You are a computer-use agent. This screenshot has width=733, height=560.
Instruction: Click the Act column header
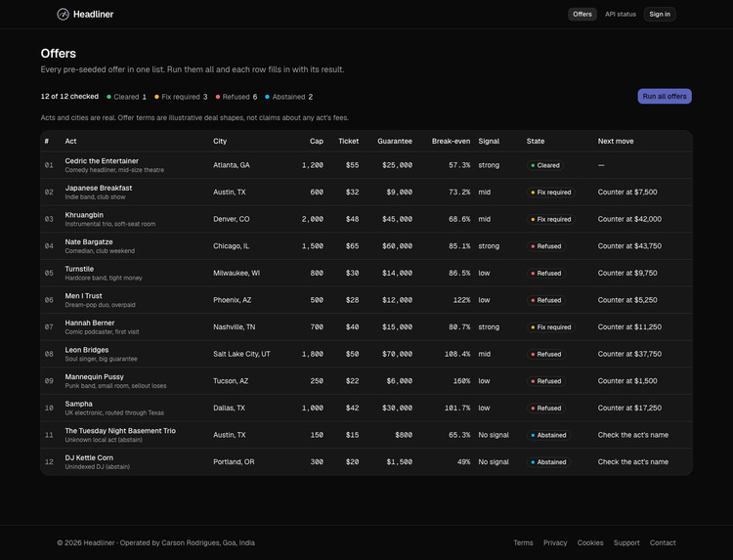point(70,141)
